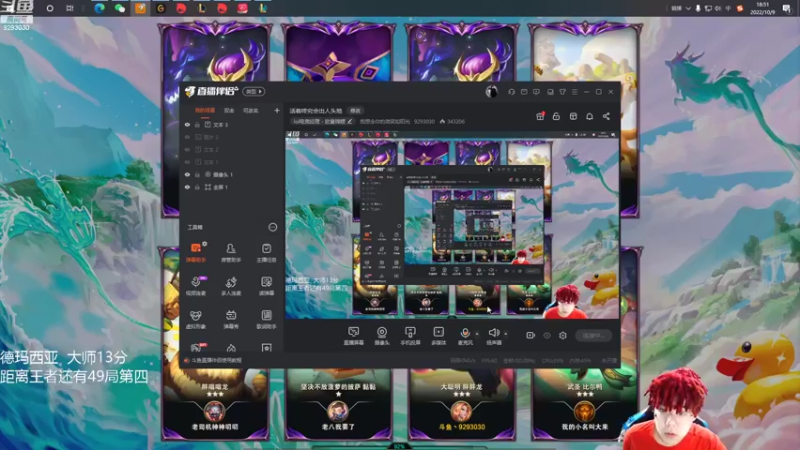The width and height of the screenshot is (800, 450).
Task: Add 直播屏幕 screen capture source
Action: click(354, 336)
